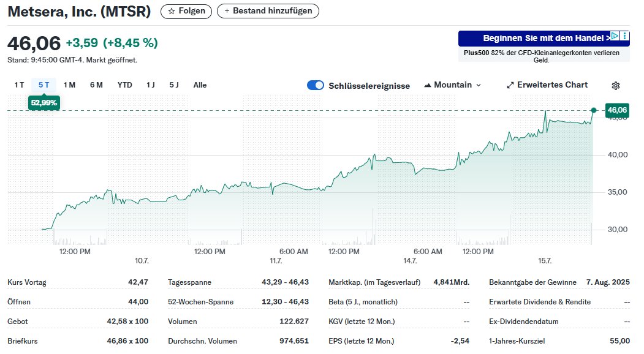Click the (+8,45 %) percent change
The image size is (644, 354).
coord(130,43)
